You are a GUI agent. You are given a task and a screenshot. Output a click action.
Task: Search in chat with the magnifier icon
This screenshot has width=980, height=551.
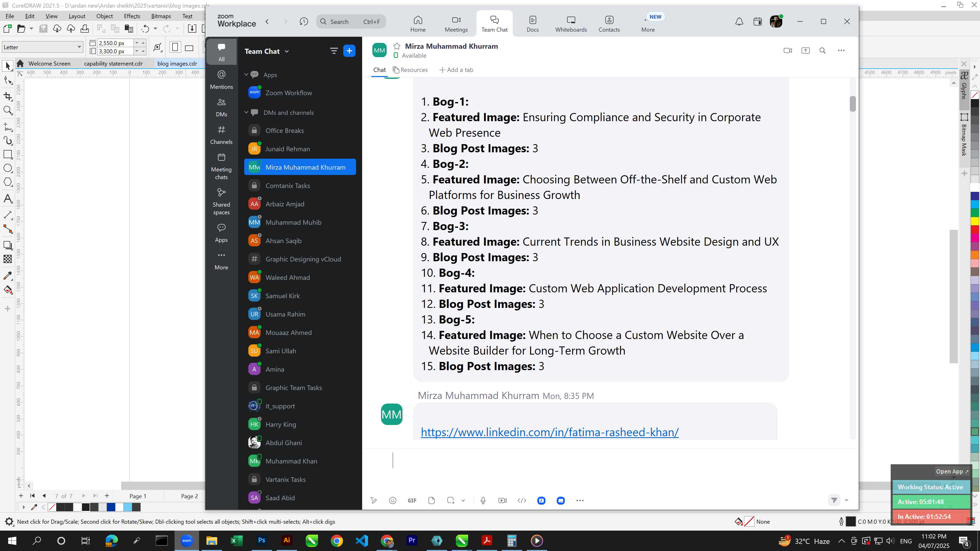[823, 50]
